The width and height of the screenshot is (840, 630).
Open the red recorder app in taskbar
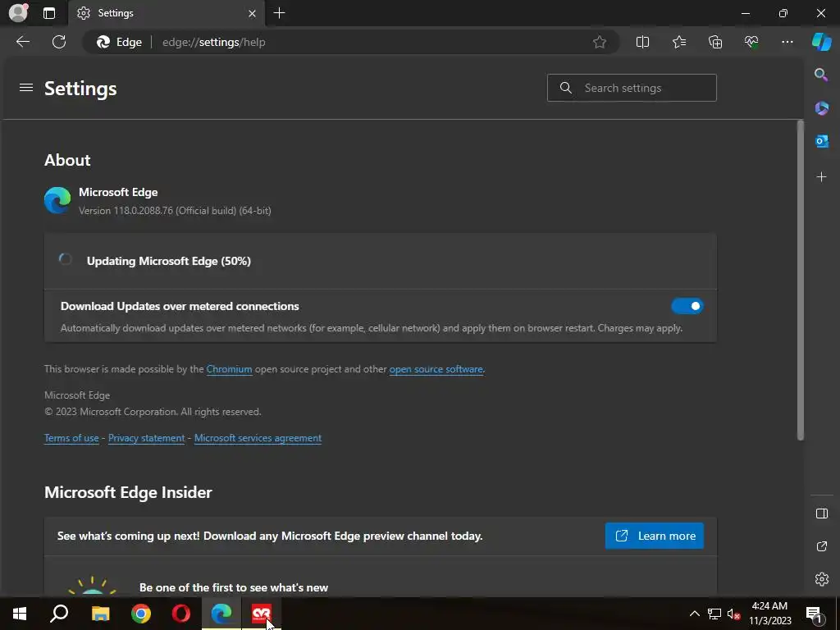click(262, 614)
